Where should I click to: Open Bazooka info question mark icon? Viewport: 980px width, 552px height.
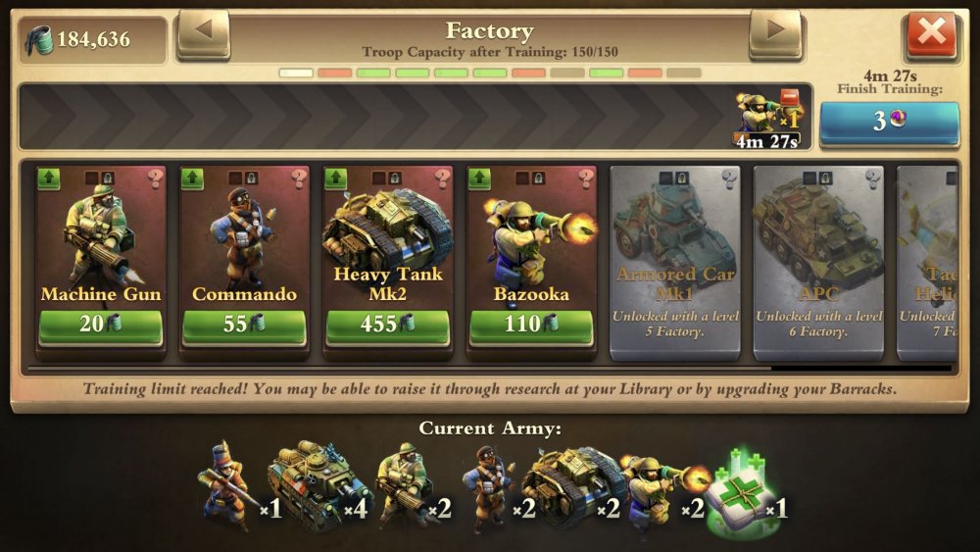click(x=586, y=178)
